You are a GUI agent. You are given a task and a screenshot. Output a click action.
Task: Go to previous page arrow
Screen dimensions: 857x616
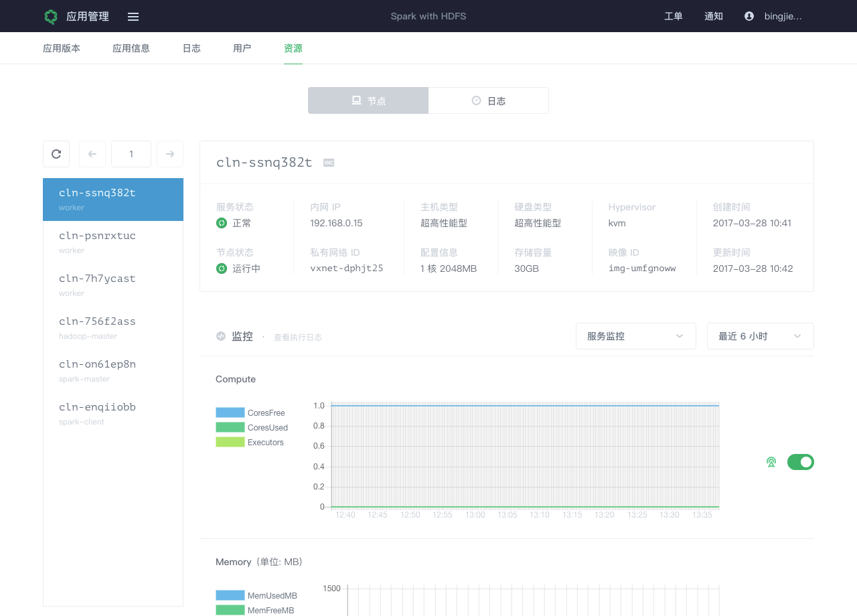(x=92, y=154)
